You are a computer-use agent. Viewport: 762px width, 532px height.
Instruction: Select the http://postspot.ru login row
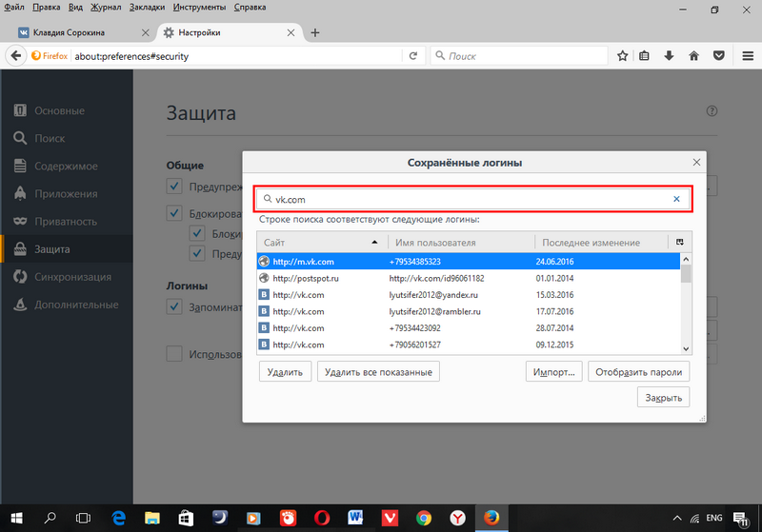(x=469, y=278)
